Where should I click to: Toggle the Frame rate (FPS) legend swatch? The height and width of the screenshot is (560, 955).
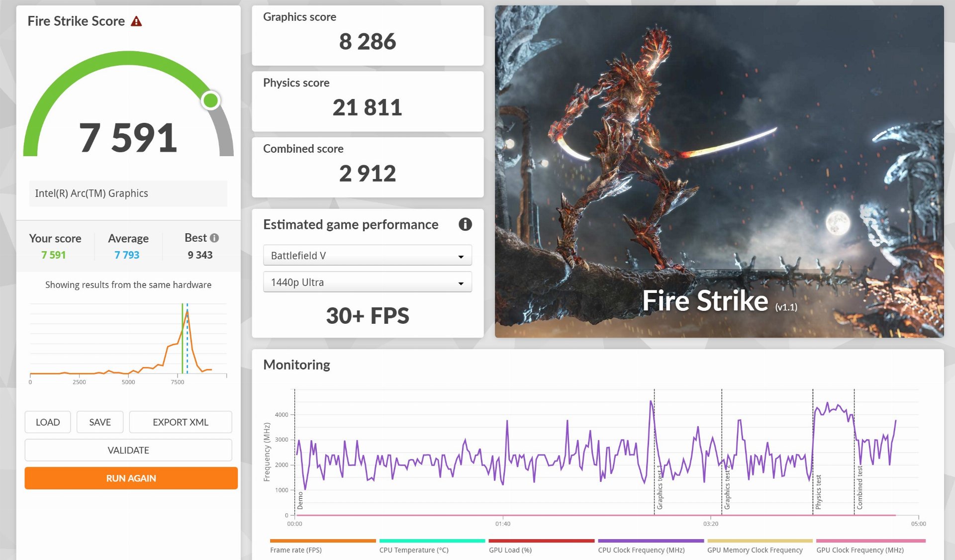click(323, 541)
